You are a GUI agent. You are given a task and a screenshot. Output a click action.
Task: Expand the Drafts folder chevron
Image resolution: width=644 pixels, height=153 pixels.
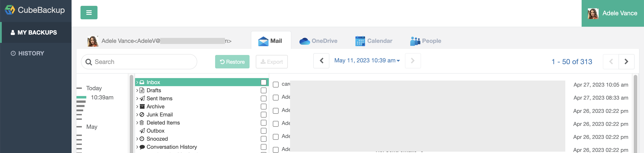coord(137,90)
